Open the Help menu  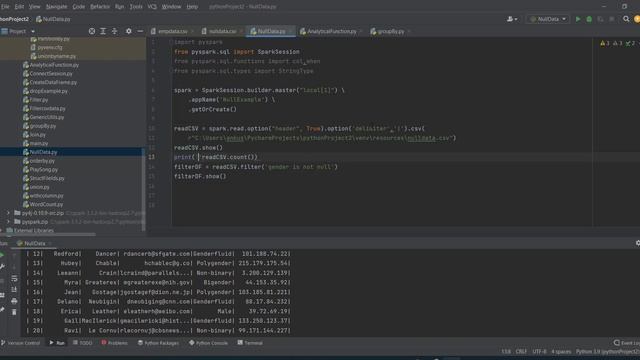192,7
